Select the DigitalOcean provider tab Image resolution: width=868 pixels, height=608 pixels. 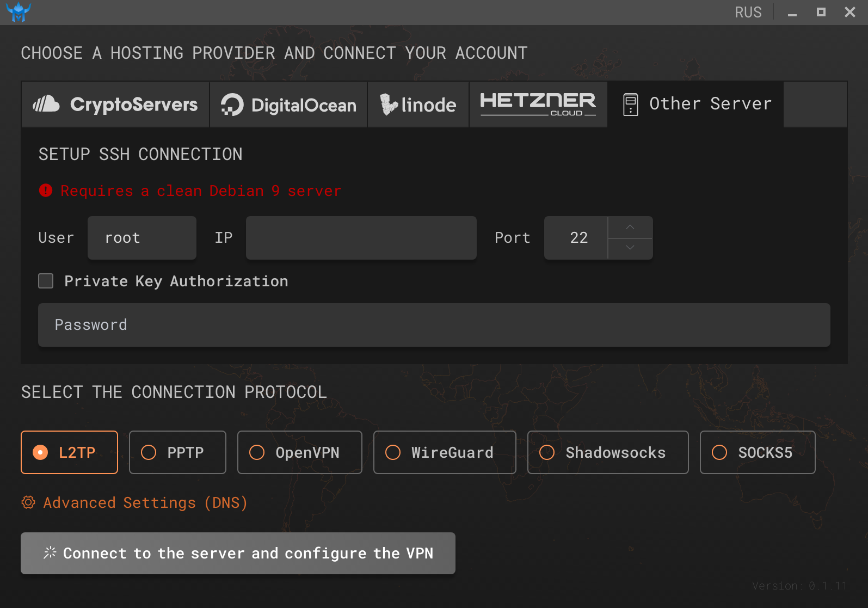[288, 105]
